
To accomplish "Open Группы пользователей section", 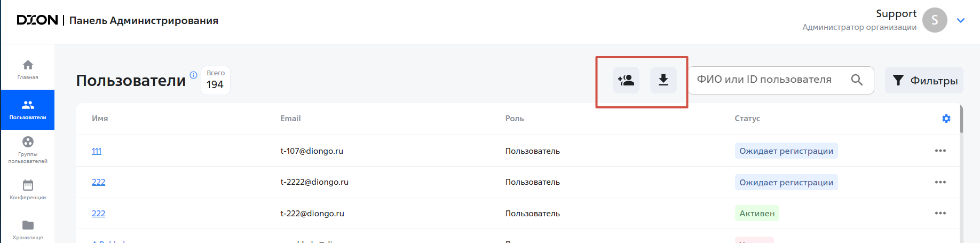I will (x=28, y=150).
